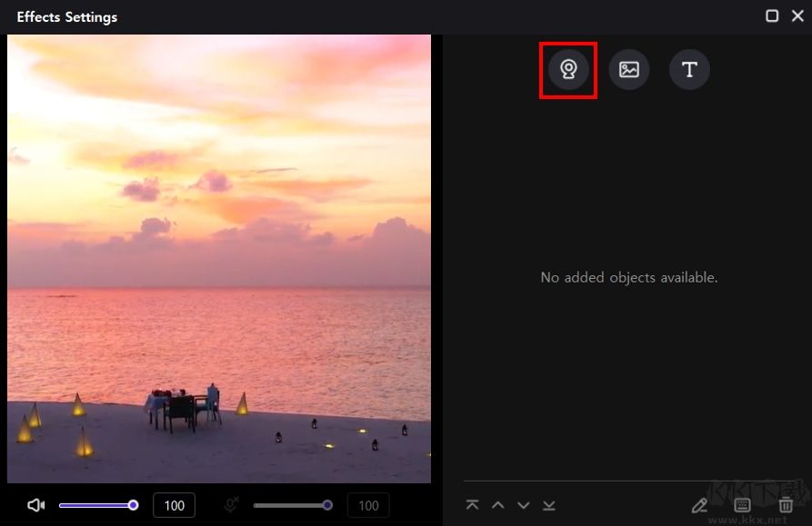This screenshot has width=812, height=526.
Task: Click the bring-to-front arrow icon
Action: [472, 504]
